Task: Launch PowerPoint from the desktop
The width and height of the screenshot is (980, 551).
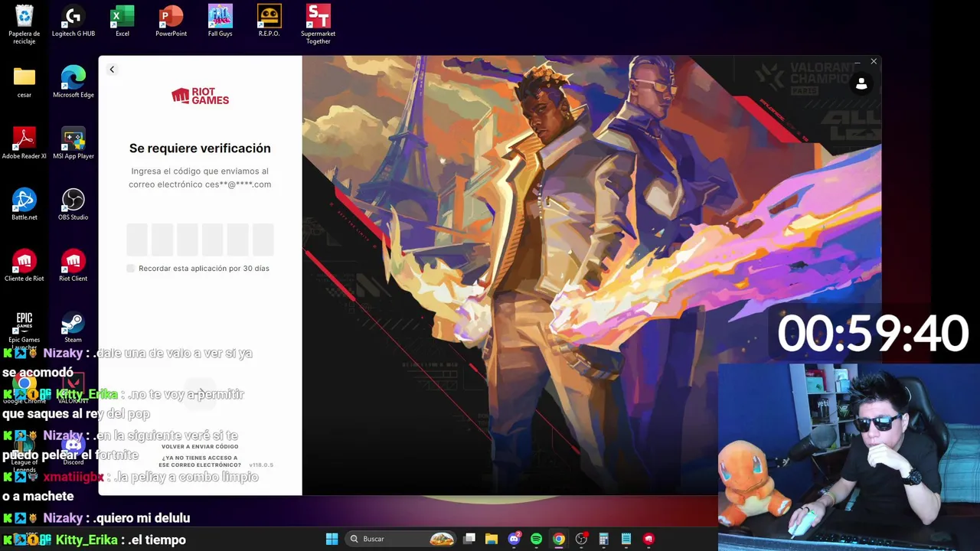Action: click(171, 21)
